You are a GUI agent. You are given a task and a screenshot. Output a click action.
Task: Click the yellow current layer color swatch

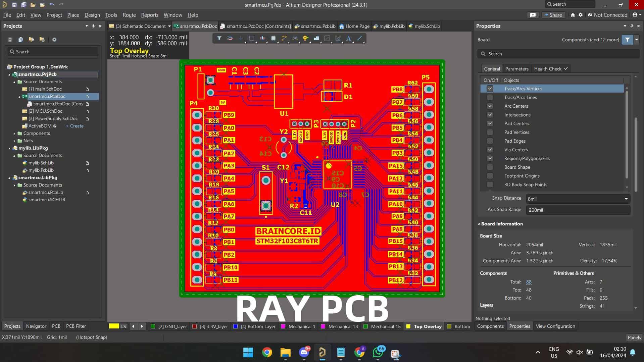pos(114,326)
